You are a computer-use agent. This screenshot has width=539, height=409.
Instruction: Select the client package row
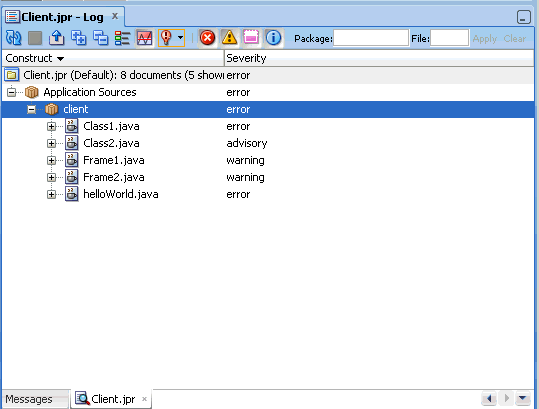coord(268,109)
